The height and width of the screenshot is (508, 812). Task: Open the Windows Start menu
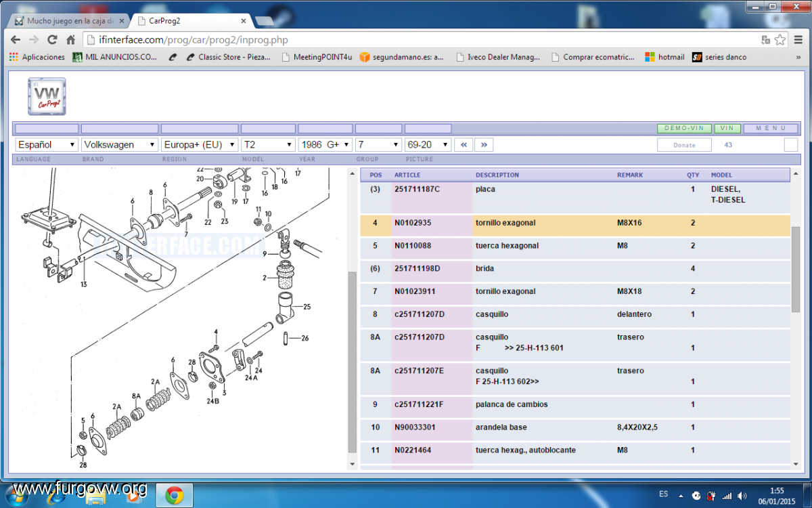pos(16,495)
